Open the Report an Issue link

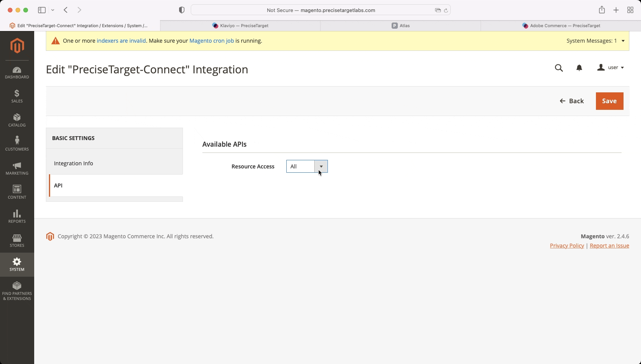click(609, 246)
